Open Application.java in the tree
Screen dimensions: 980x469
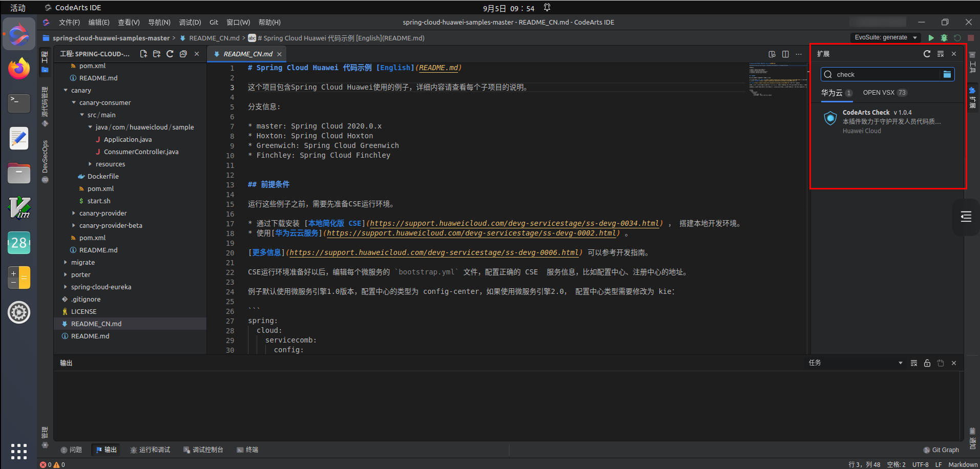[x=128, y=140]
